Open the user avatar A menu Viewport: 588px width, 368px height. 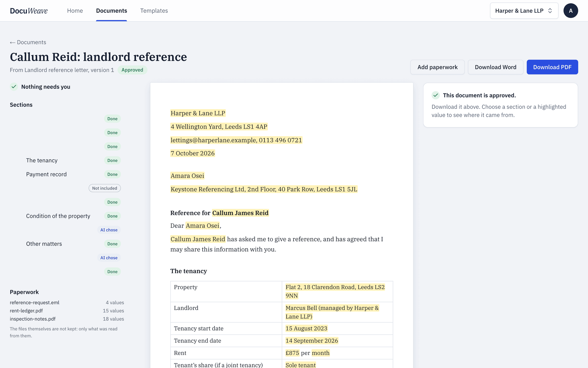tap(571, 11)
